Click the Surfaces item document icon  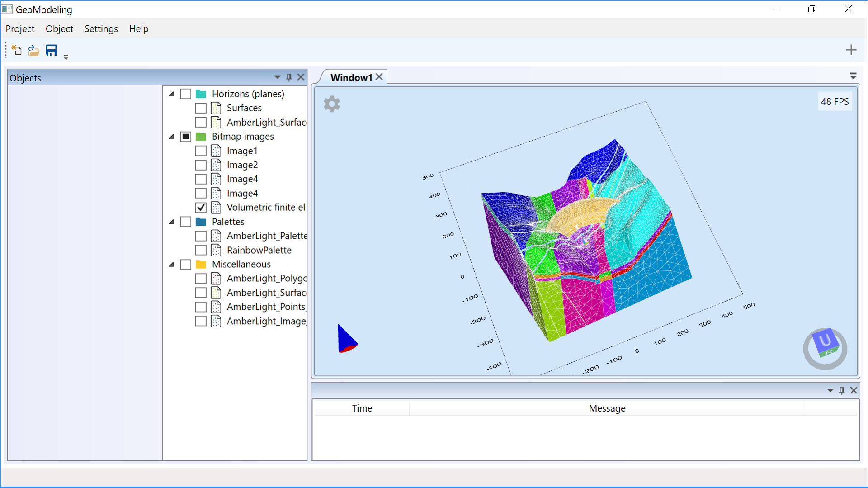click(x=216, y=108)
